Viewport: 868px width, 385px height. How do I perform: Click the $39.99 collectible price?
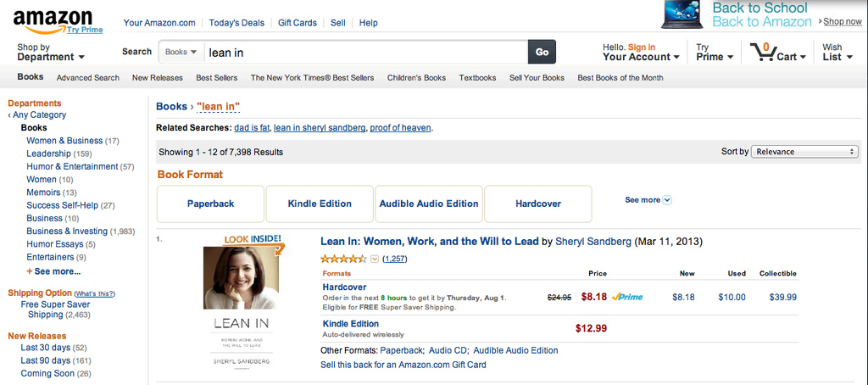pos(782,297)
